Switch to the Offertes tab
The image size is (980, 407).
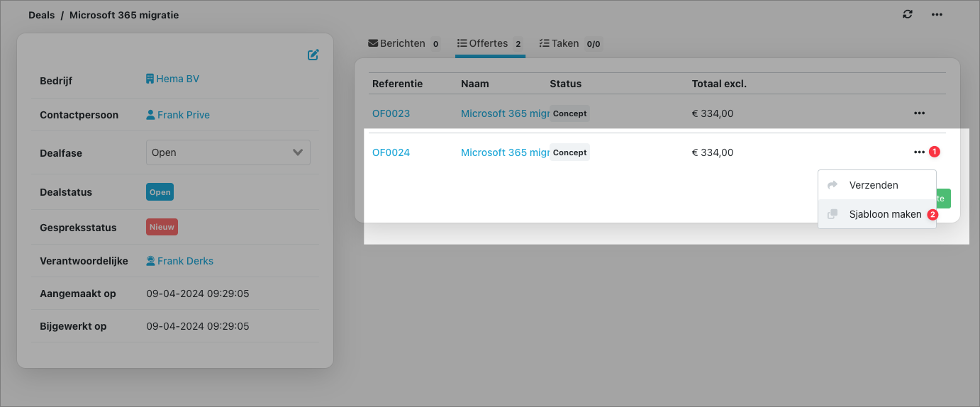[490, 43]
